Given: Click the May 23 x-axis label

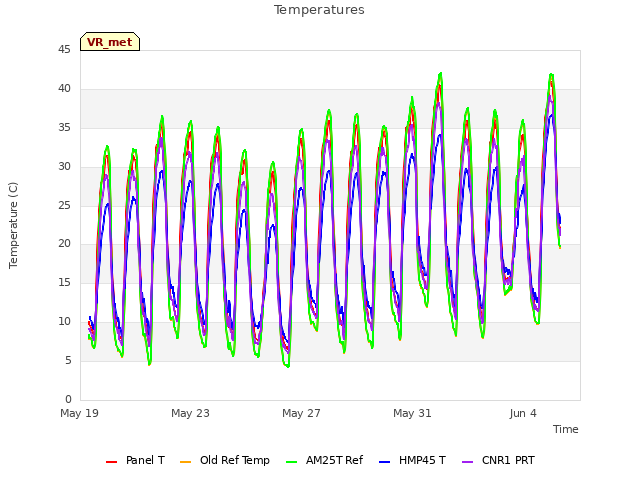Looking at the screenshot, I should (x=190, y=413).
